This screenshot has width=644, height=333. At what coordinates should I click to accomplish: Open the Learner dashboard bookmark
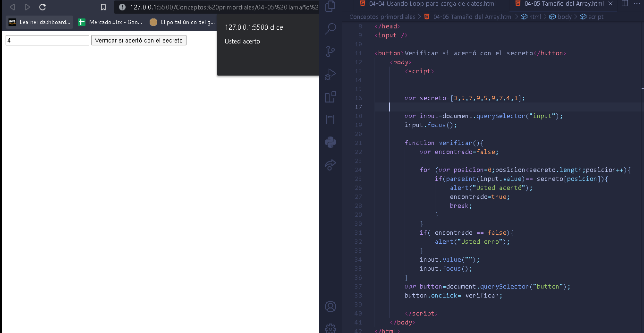40,22
